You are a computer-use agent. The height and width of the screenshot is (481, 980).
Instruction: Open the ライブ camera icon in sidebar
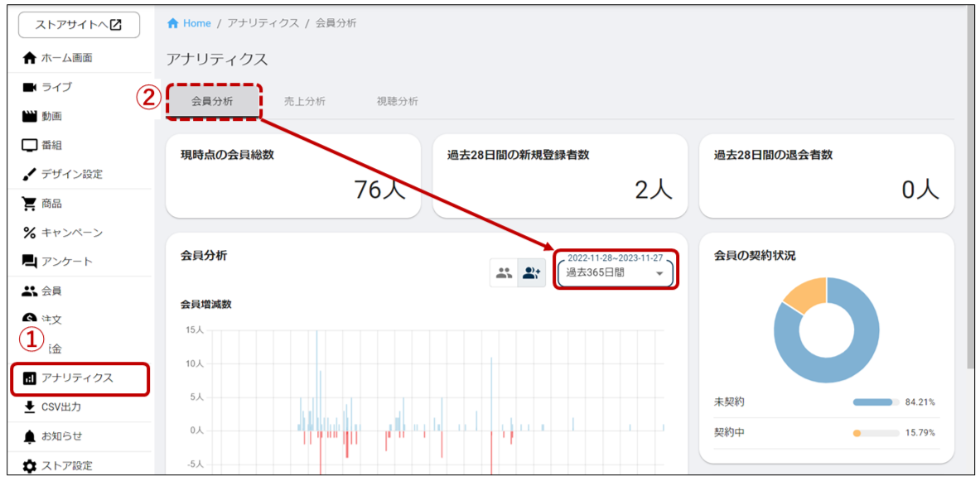(x=30, y=87)
